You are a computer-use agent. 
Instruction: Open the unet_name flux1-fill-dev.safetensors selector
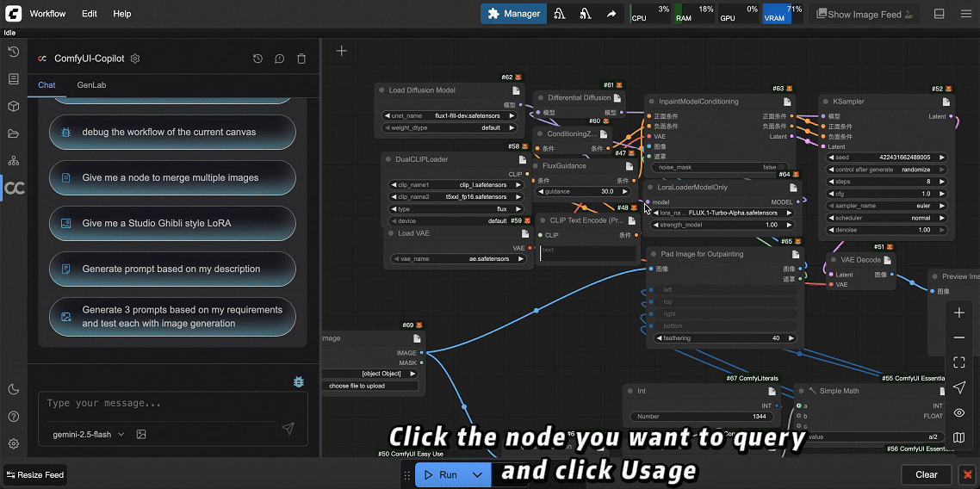coord(450,115)
